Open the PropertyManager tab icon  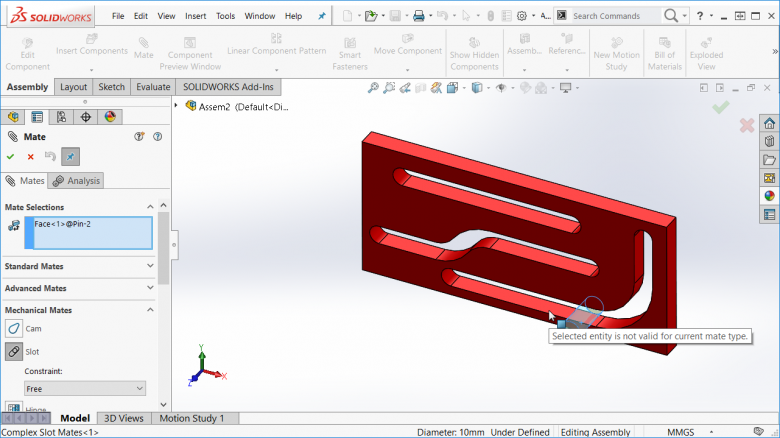37,117
